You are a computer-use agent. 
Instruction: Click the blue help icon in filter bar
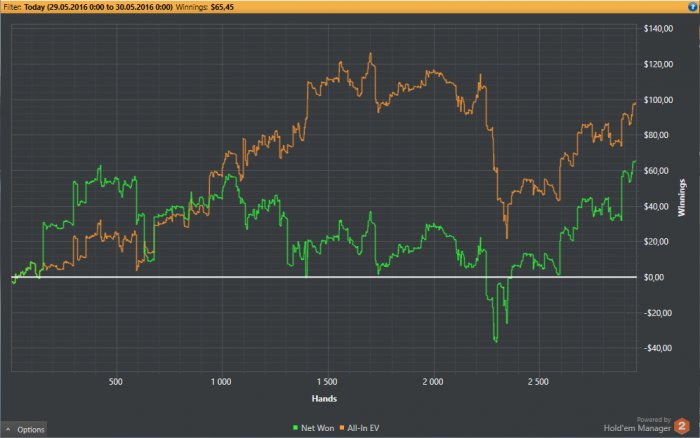(692, 7)
